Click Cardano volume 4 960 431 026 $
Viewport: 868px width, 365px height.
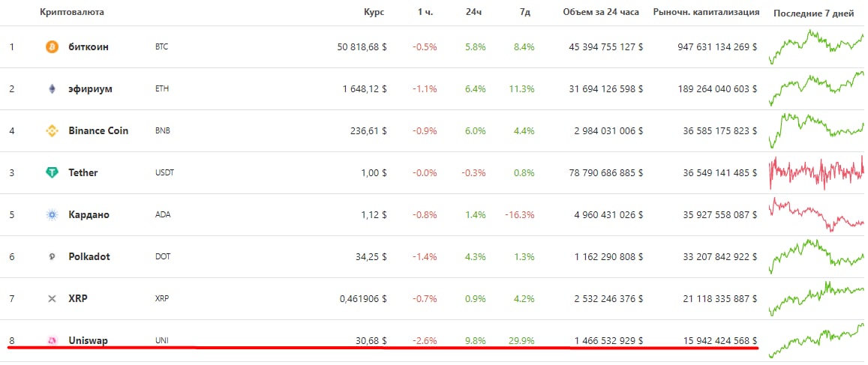point(609,215)
